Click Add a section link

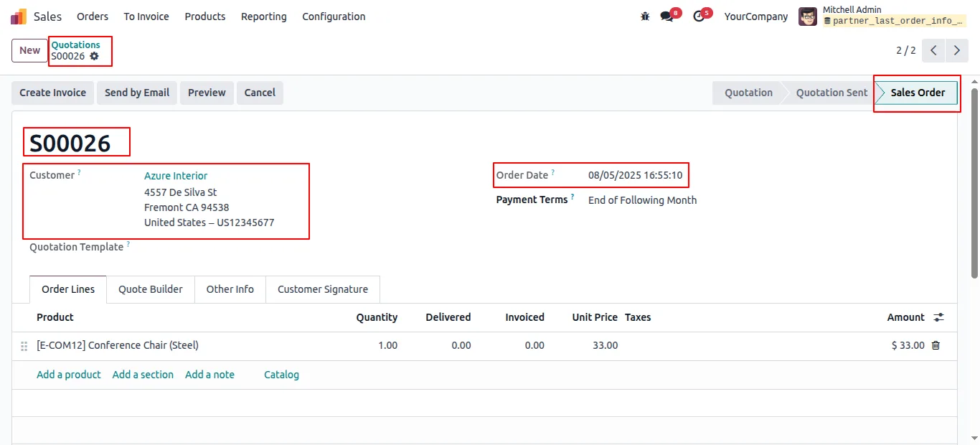tap(143, 375)
